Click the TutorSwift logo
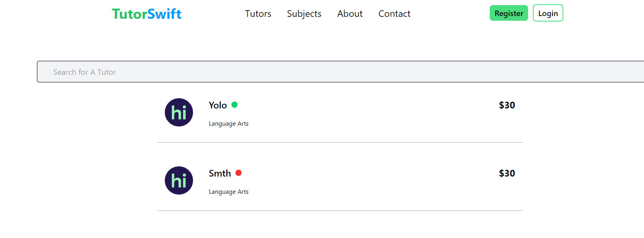The height and width of the screenshot is (238, 644). coord(146,14)
